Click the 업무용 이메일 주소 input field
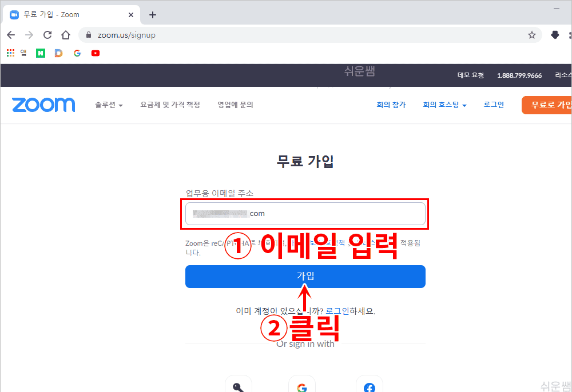 point(305,214)
